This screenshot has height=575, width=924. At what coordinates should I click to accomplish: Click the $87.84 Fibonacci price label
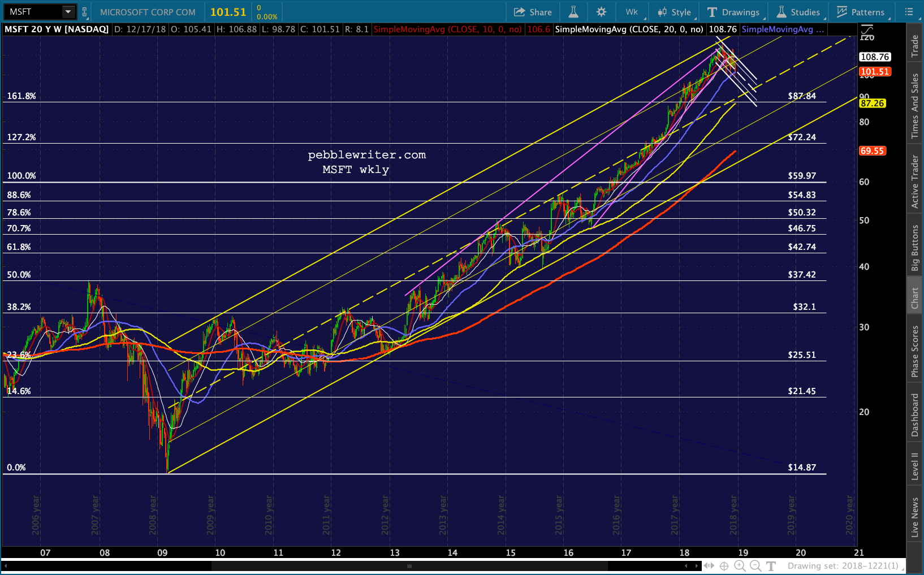point(802,96)
